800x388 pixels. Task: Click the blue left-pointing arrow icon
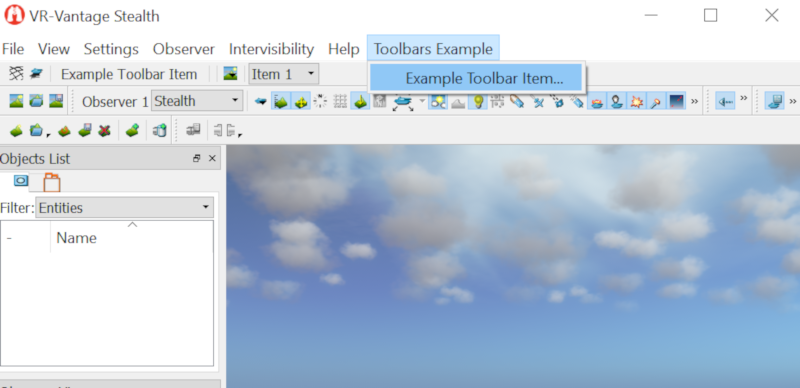[x=261, y=102]
